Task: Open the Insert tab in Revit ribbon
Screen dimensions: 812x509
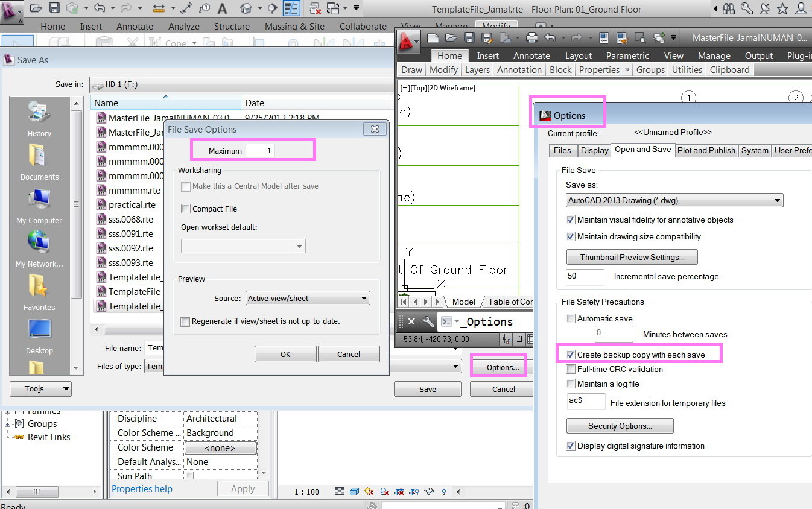Action: (x=91, y=26)
